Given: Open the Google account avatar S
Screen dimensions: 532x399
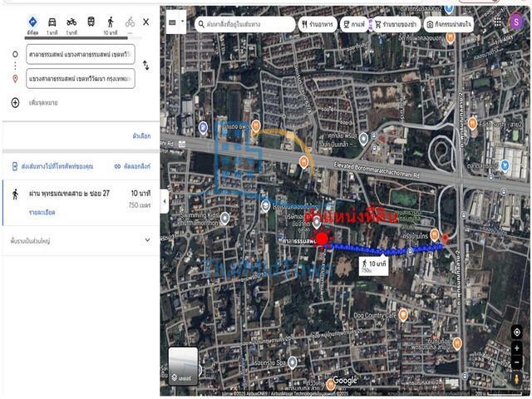Looking at the screenshot, I should tap(516, 22).
